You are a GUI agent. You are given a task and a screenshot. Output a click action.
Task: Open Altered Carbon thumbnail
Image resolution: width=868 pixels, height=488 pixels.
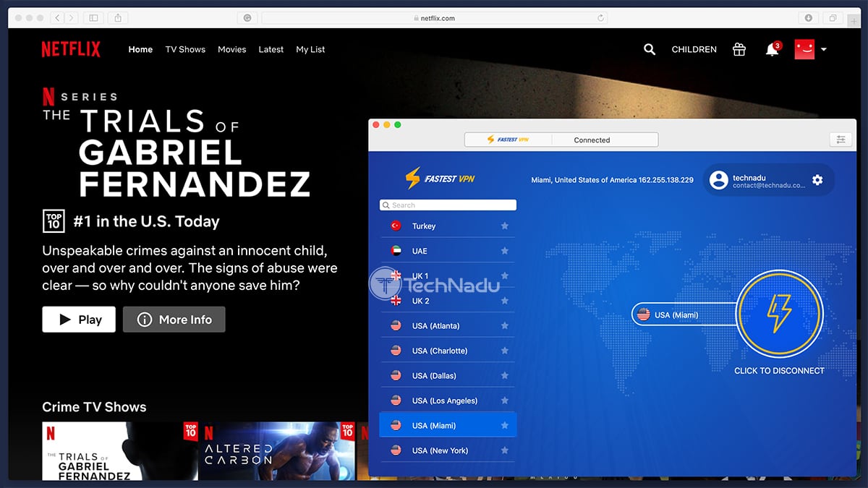tap(277, 451)
